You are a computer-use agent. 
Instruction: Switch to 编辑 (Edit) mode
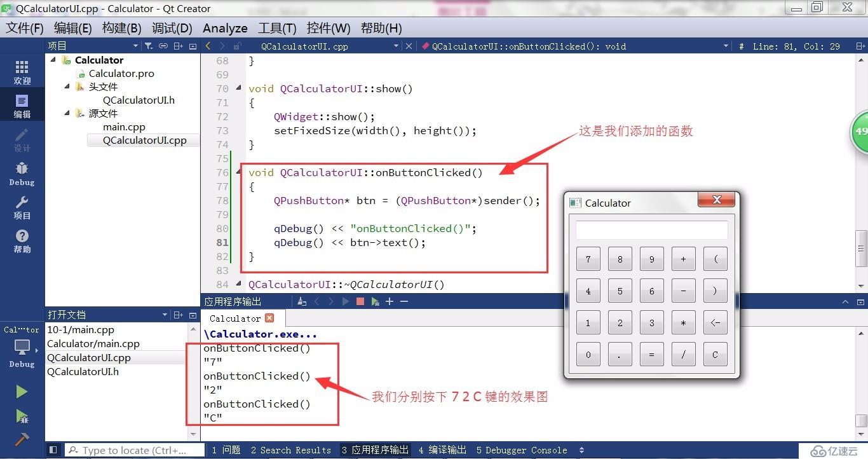click(22, 106)
